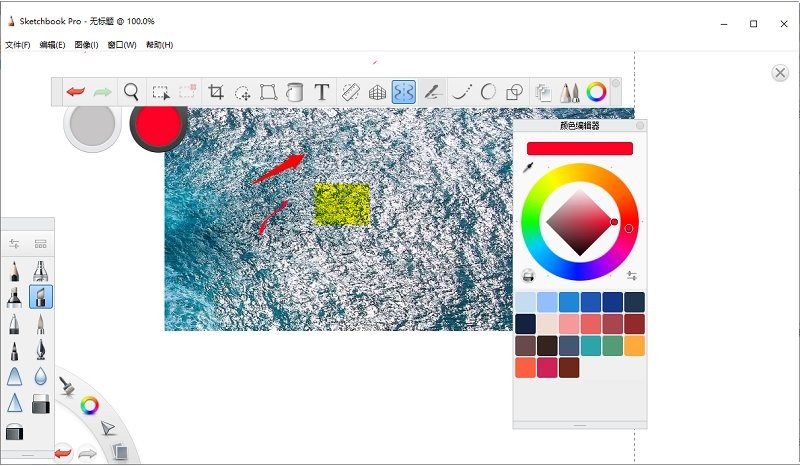Select the Zoom magnifier tool

tap(131, 92)
